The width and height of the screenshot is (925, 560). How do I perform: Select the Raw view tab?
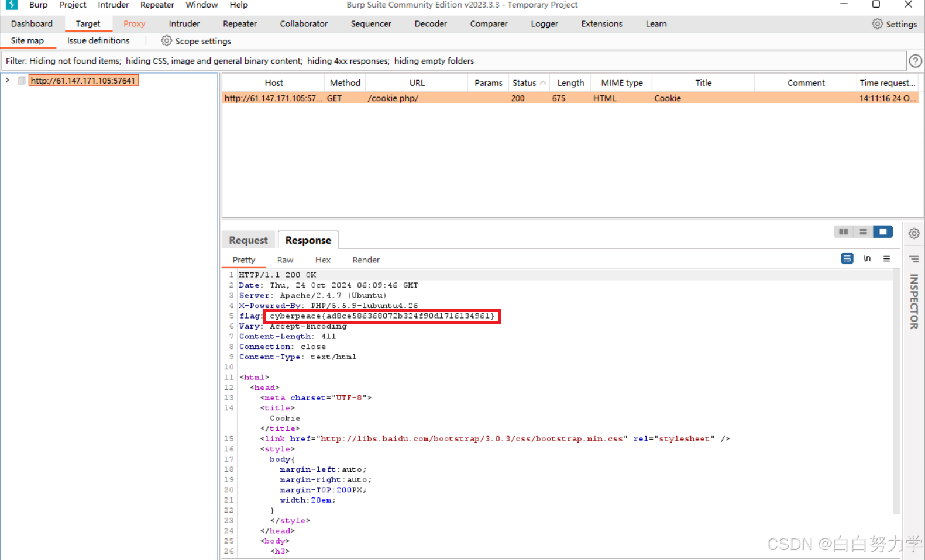tap(285, 260)
